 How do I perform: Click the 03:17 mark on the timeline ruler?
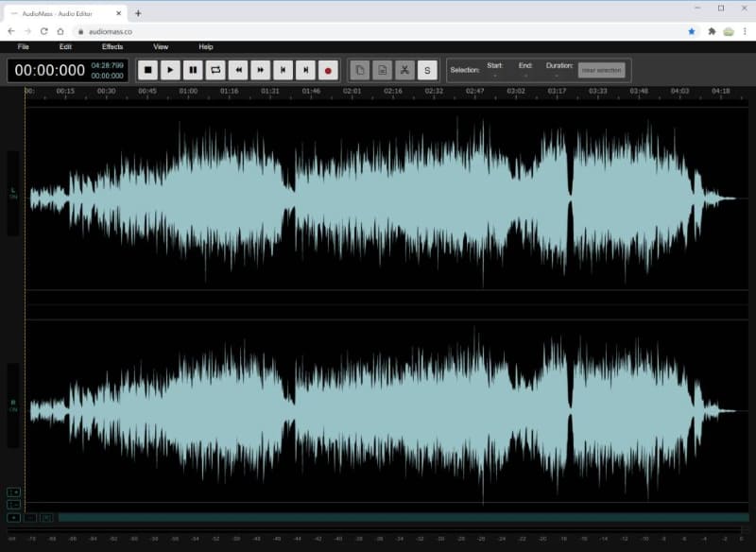(x=557, y=91)
